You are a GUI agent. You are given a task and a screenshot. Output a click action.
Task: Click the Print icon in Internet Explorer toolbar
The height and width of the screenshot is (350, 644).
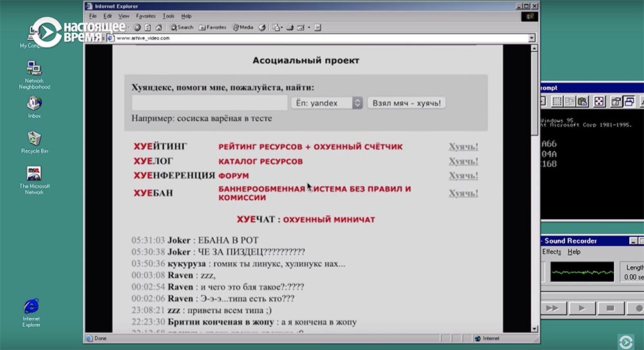tap(290, 28)
